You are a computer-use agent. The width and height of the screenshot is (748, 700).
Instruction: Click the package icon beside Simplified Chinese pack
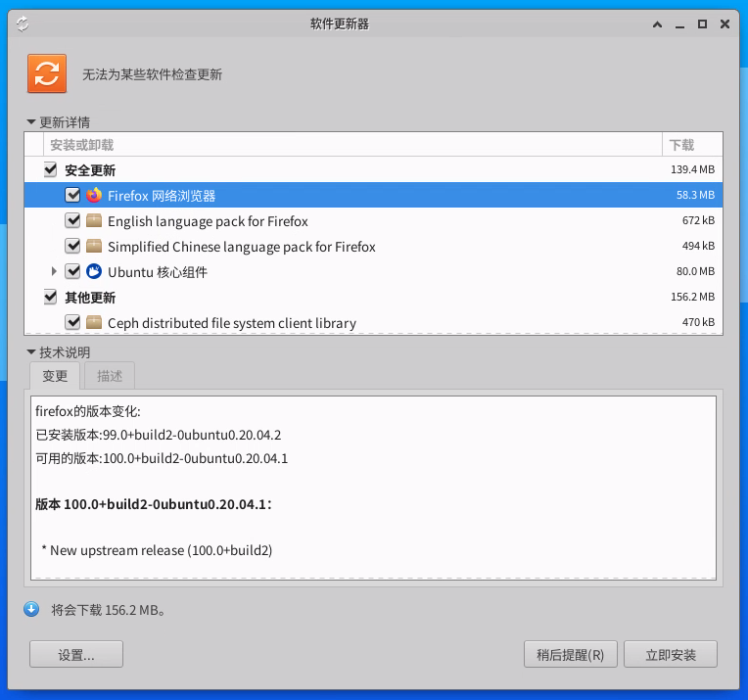pyautogui.click(x=94, y=246)
